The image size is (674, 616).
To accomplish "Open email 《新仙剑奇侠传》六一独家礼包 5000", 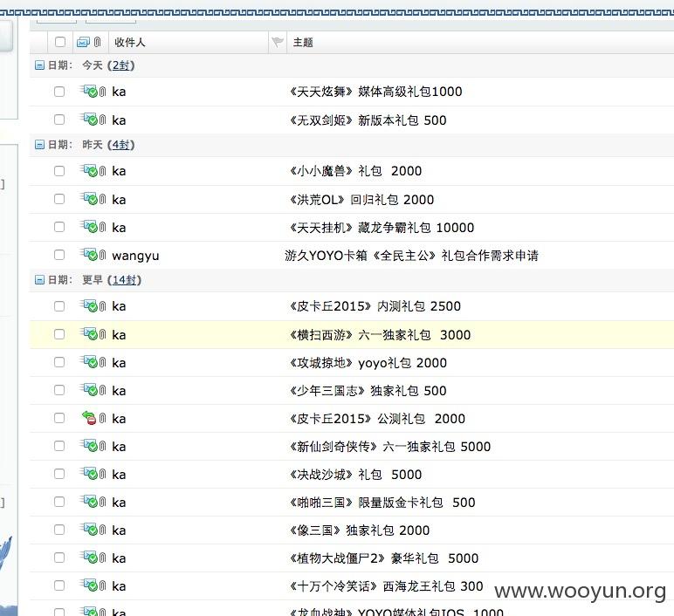I will coord(390,447).
